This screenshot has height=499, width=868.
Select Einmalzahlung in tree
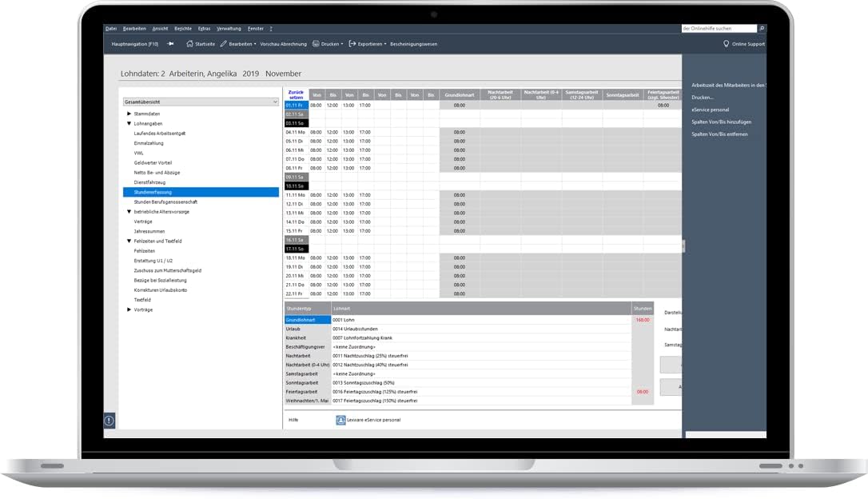click(x=149, y=143)
